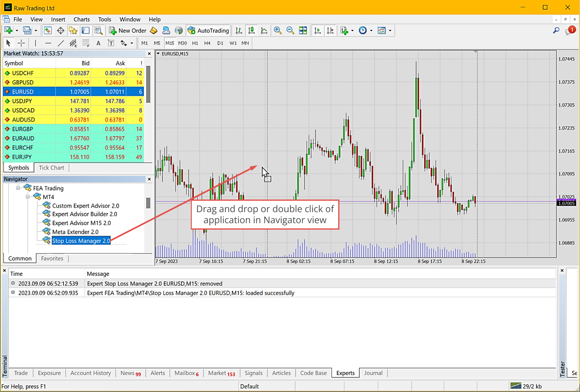Select the GBPUSD row in Market Watch

73,82
